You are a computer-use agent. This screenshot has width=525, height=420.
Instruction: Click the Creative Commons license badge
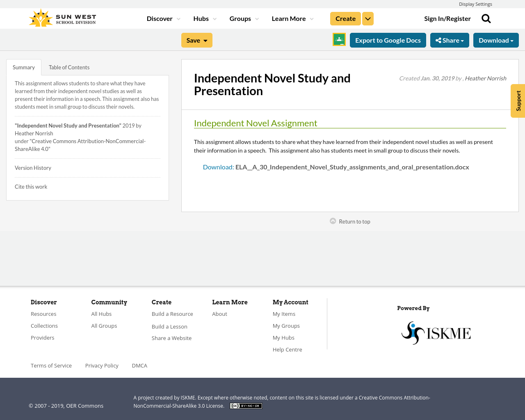pyautogui.click(x=246, y=405)
